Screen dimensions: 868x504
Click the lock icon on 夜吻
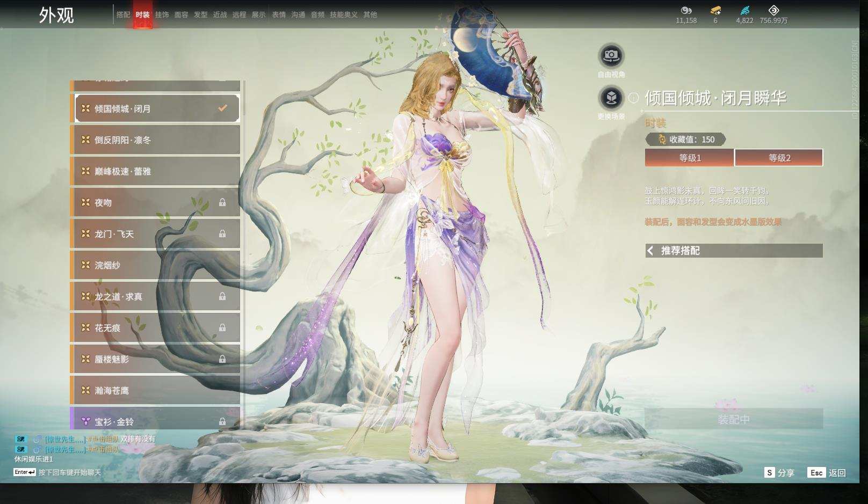222,202
